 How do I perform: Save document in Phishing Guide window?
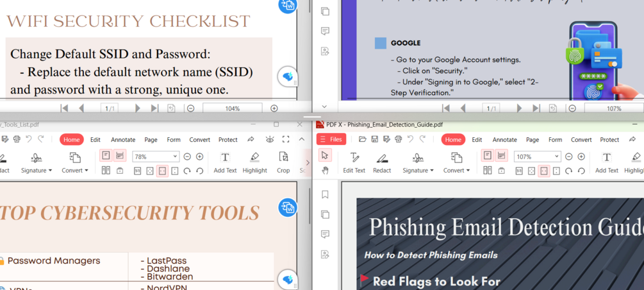[x=375, y=139]
